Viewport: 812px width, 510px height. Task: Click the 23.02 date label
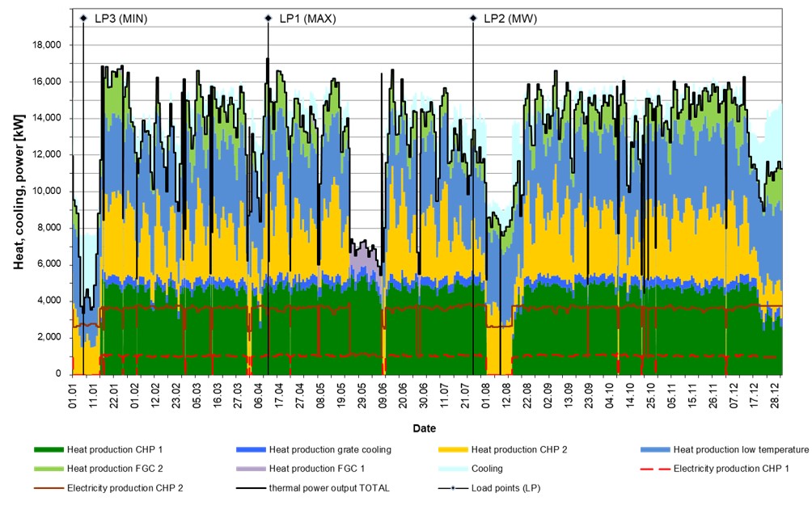coord(176,395)
